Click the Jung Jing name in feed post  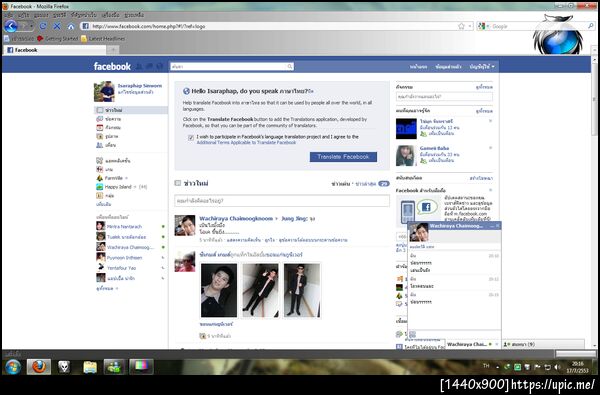pos(294,219)
